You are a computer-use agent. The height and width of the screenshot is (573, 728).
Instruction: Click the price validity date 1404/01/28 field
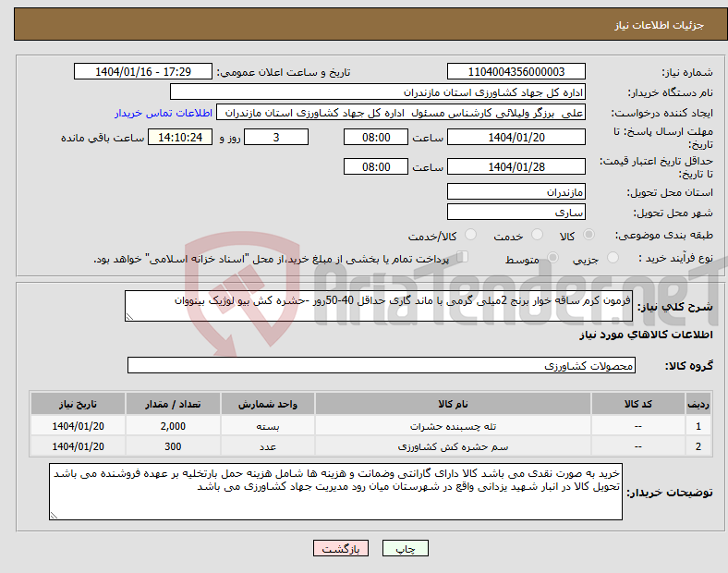coord(516,166)
